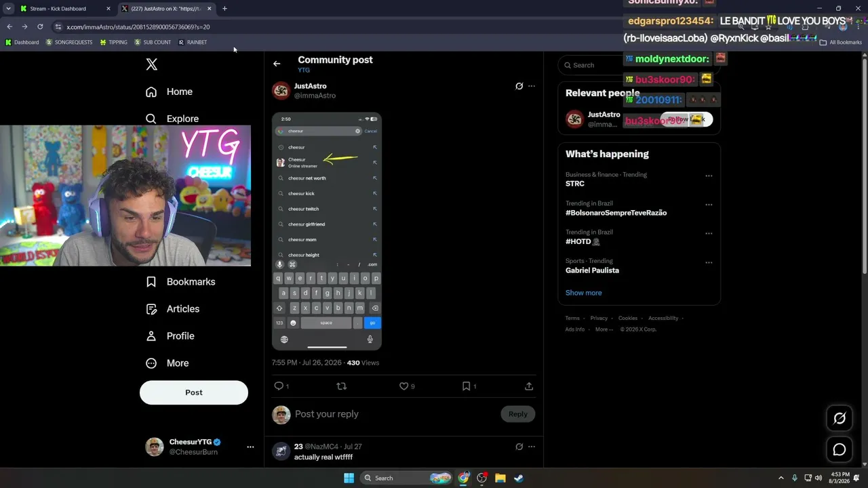Open more options for #HOTD trend
The height and width of the screenshot is (488, 868).
tap(709, 234)
